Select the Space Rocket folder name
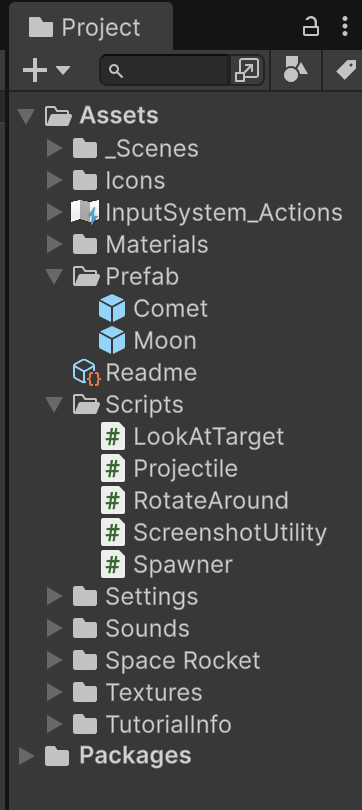The height and width of the screenshot is (810, 362). pyautogui.click(x=183, y=662)
